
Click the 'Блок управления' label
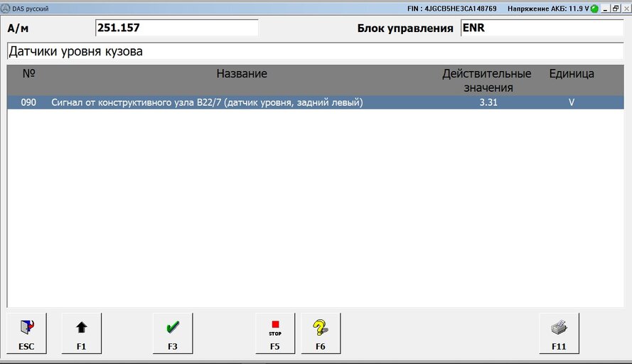pyautogui.click(x=405, y=28)
